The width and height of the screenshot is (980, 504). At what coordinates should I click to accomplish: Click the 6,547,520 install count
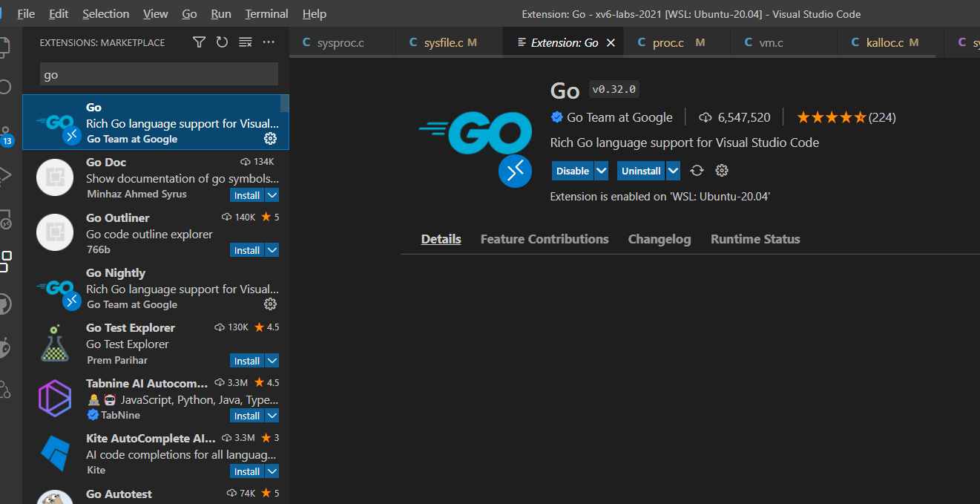click(735, 117)
